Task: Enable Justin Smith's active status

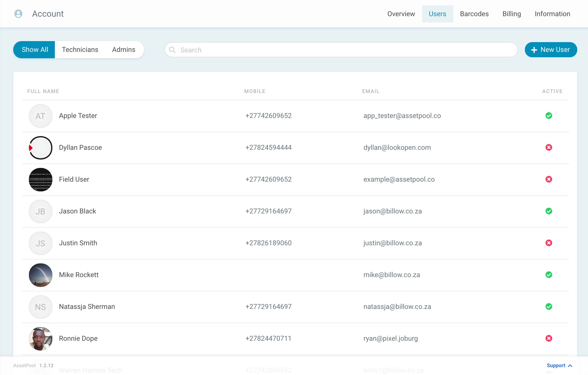Action: click(x=549, y=243)
